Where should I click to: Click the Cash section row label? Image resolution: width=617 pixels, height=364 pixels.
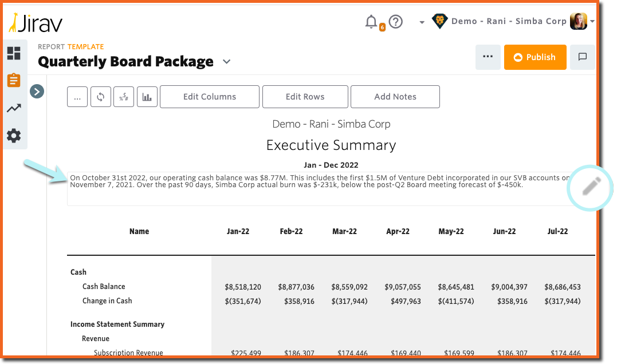click(x=78, y=272)
